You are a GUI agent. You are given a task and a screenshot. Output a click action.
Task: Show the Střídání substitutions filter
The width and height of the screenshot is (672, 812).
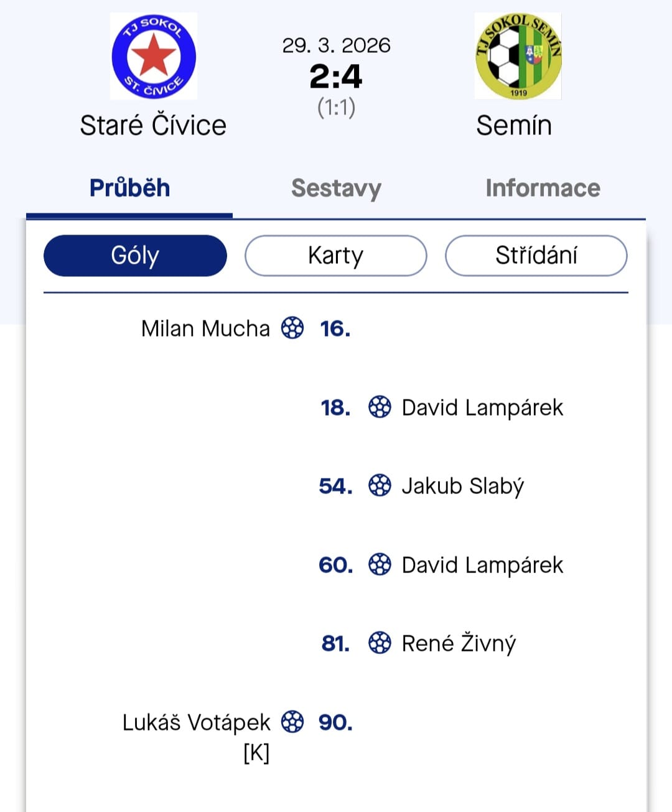[x=536, y=256]
